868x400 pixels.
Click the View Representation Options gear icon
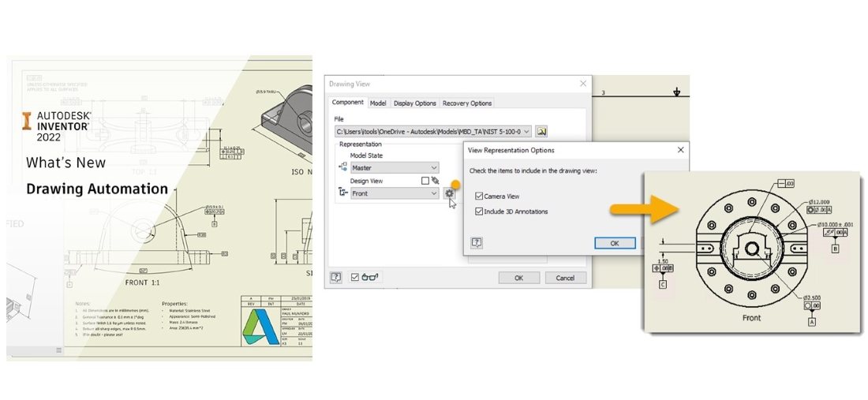click(x=449, y=193)
